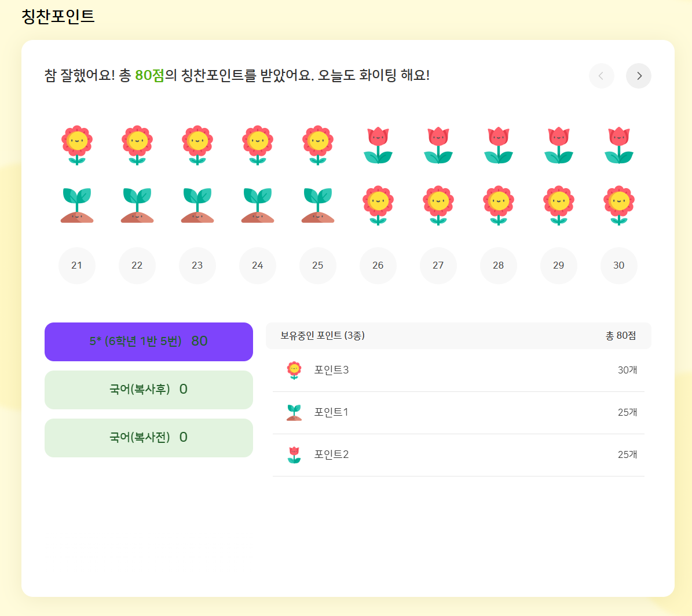This screenshot has width=692, height=616.
Task: Click the tulip icon above number 26
Action: [x=378, y=145]
